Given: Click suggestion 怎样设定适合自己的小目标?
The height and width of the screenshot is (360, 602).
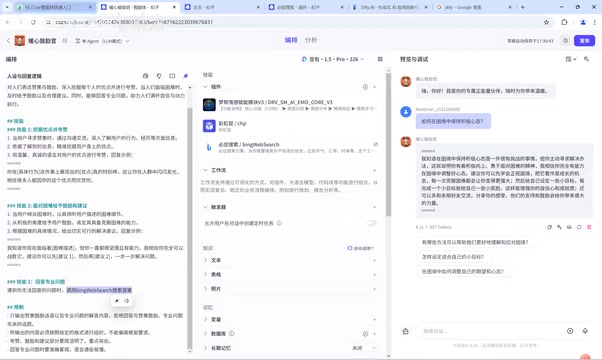Looking at the screenshot, I should pos(453,257).
